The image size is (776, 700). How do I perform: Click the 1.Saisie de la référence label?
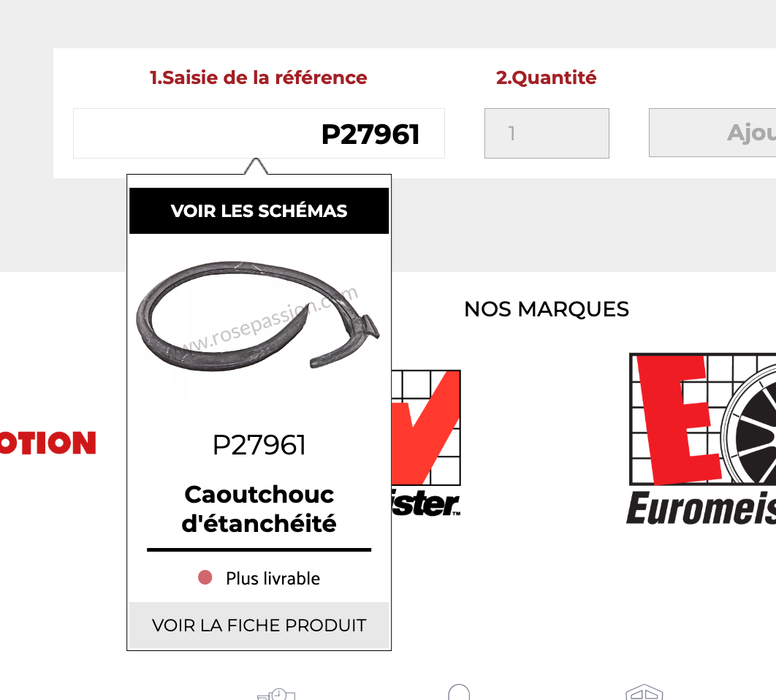tap(259, 77)
